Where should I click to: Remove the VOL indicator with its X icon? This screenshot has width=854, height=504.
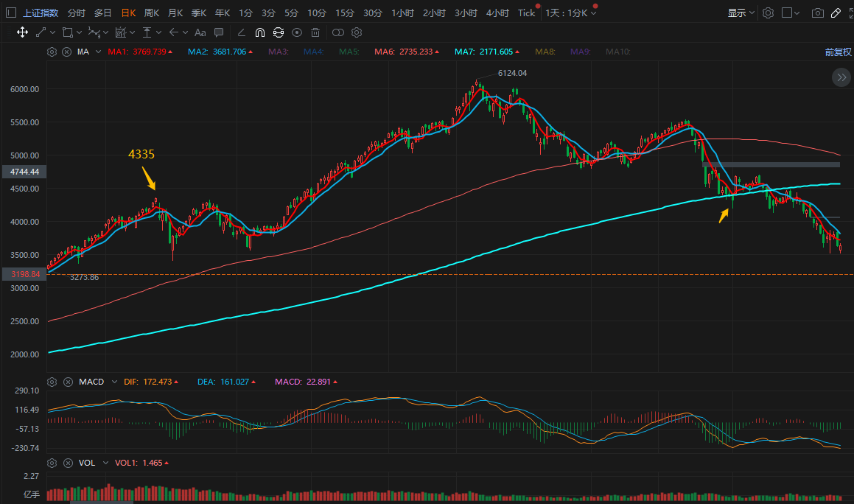click(66, 463)
